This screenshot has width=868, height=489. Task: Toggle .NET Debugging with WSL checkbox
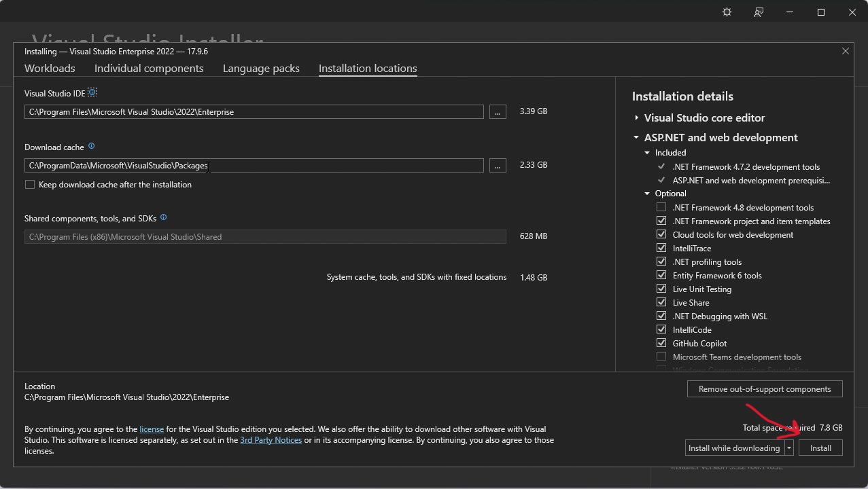click(661, 316)
